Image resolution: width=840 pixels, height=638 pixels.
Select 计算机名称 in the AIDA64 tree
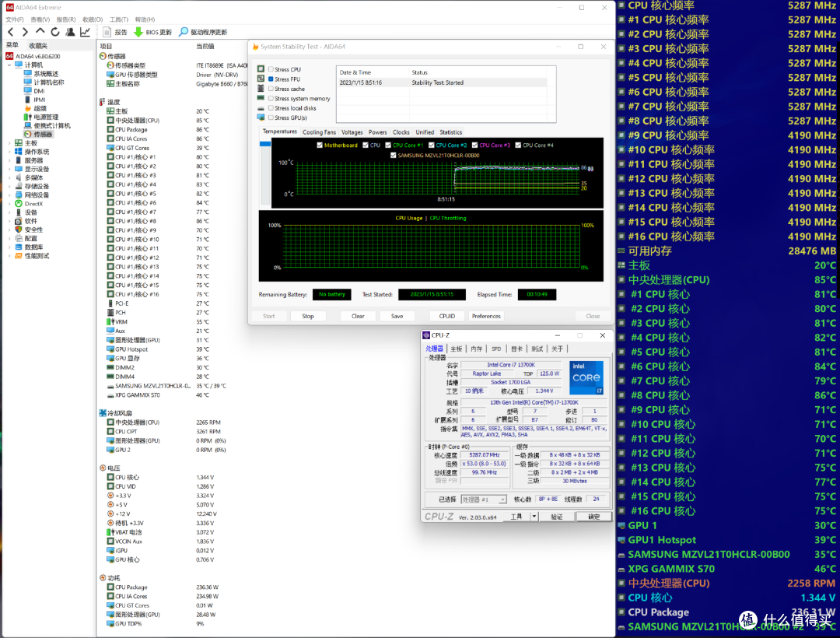[44, 82]
